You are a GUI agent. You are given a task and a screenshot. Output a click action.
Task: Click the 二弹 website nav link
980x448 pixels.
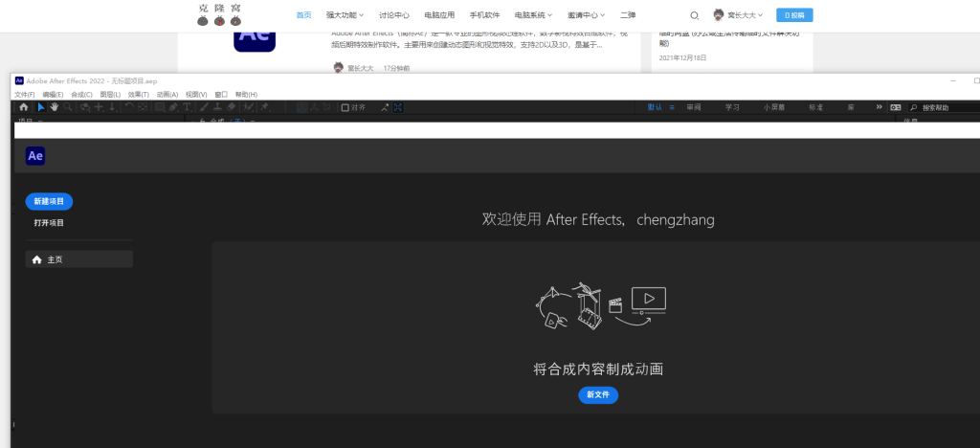(x=628, y=15)
